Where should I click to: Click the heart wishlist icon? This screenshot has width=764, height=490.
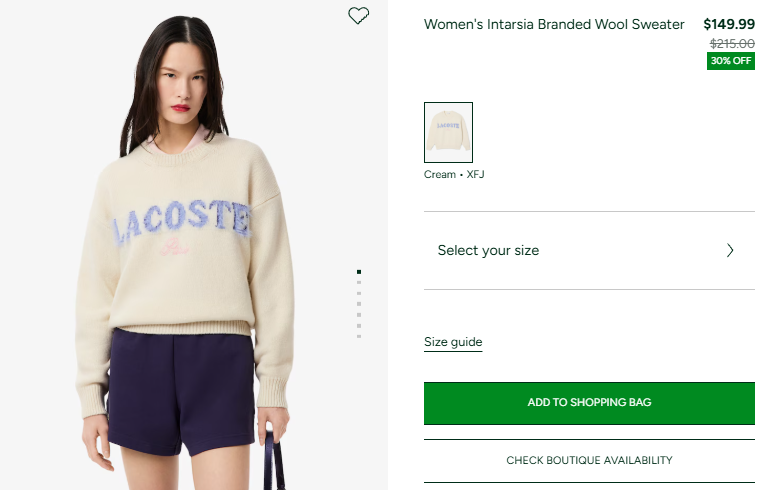358,16
